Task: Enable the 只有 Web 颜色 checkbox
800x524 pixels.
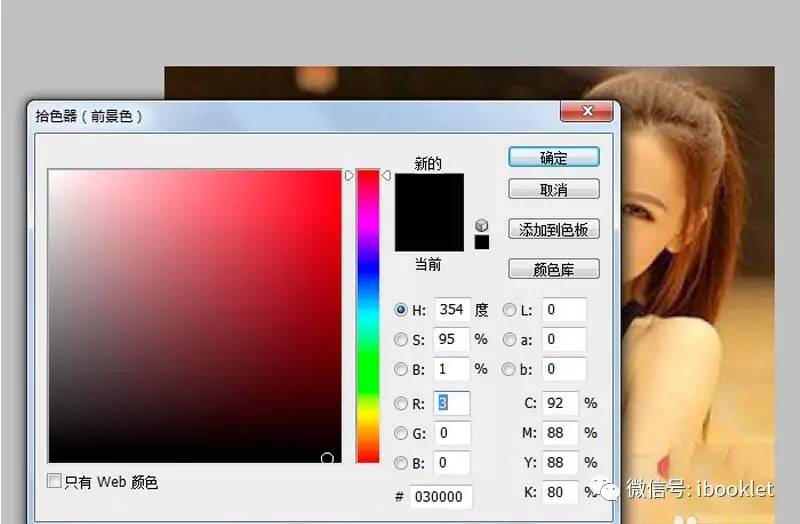Action: click(54, 481)
